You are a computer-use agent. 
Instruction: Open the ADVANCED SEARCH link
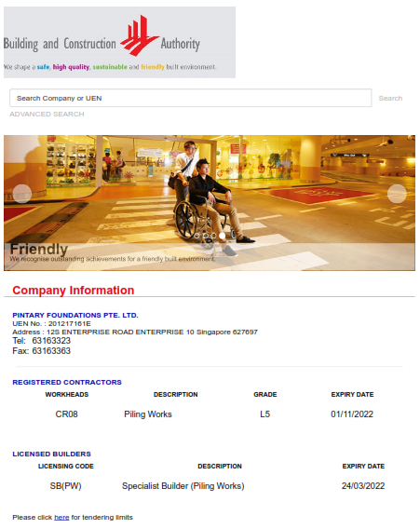(x=47, y=114)
